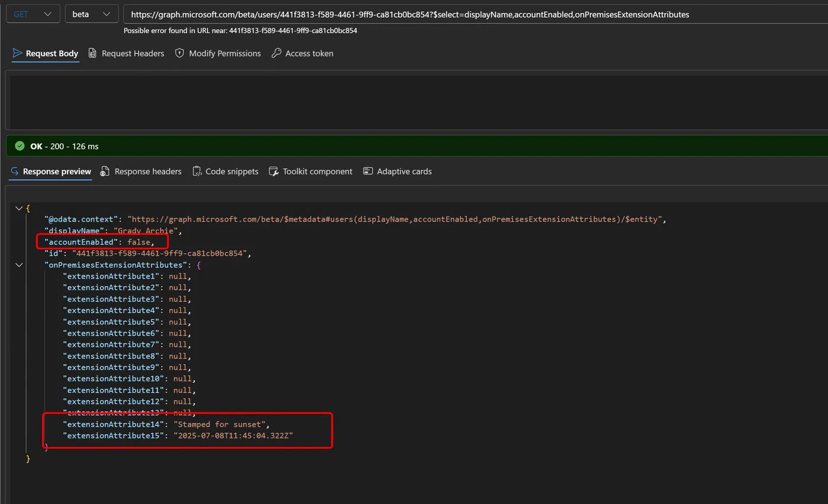828x504 pixels.
Task: Click the Request Headers document icon
Action: coord(92,53)
